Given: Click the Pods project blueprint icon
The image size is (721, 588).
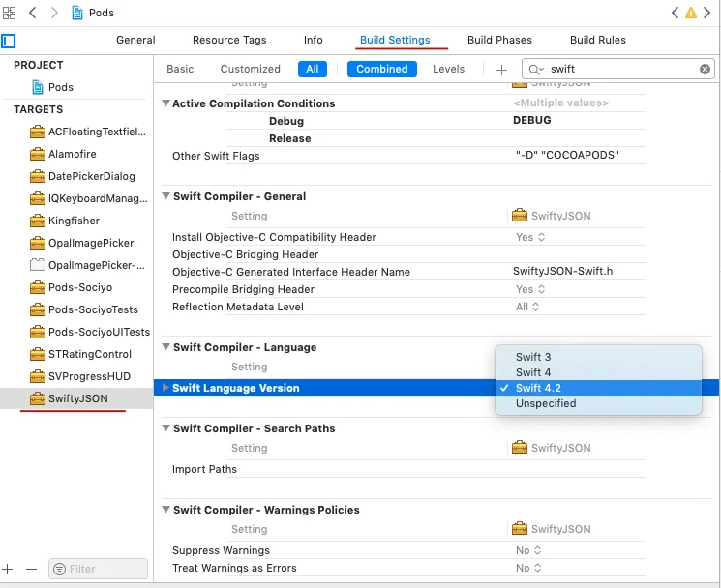Looking at the screenshot, I should [38, 87].
